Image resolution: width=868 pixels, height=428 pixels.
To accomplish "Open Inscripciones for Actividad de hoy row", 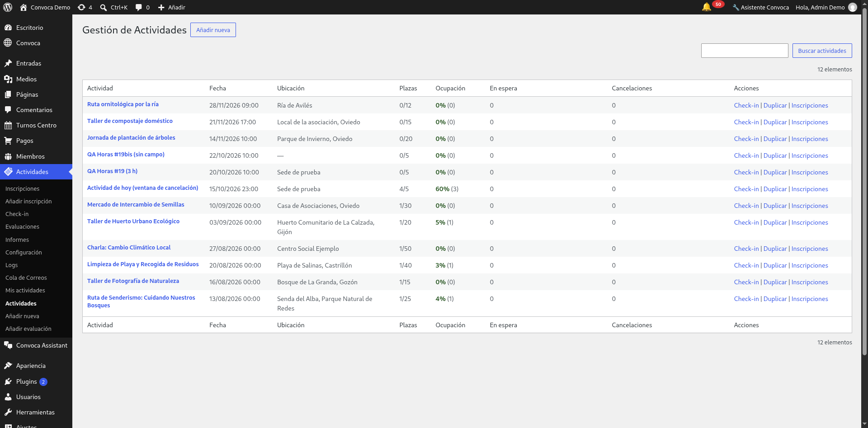I will [810, 189].
